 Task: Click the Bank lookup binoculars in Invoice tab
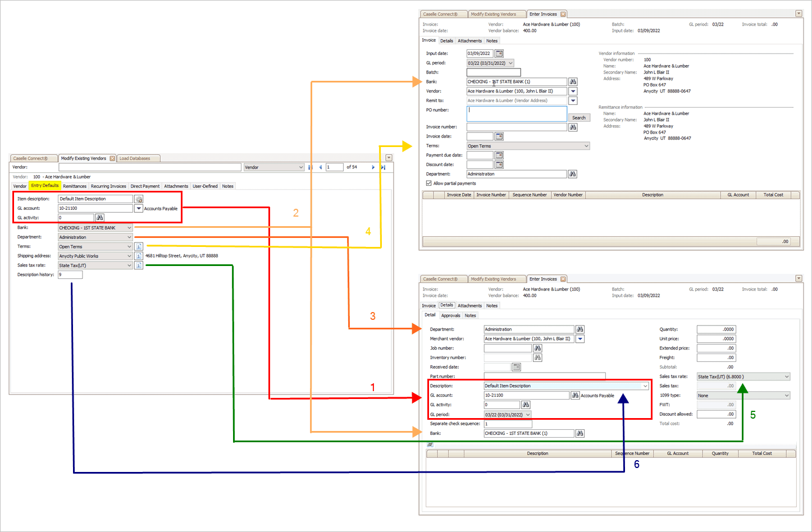click(573, 82)
